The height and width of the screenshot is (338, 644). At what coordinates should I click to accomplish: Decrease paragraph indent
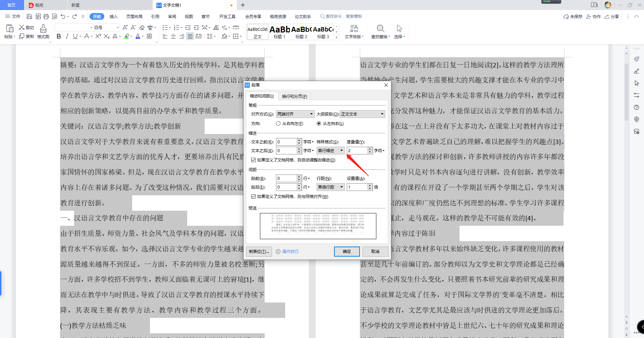coord(188,27)
